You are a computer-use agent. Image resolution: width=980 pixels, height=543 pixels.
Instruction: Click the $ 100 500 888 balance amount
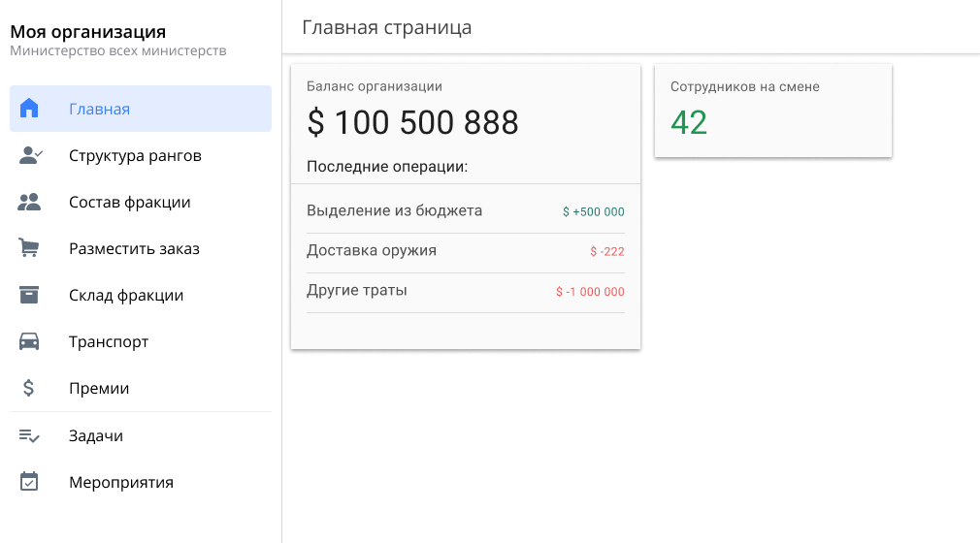click(412, 123)
